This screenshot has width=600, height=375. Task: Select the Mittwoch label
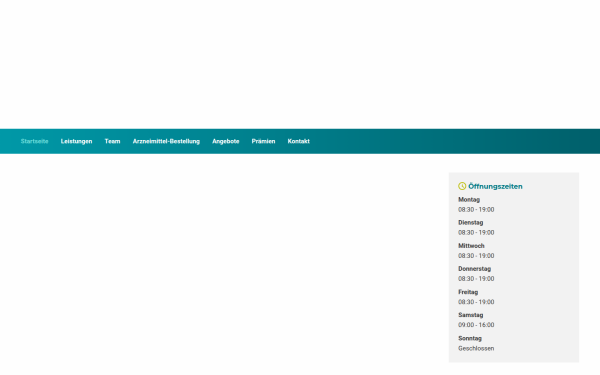point(471,246)
